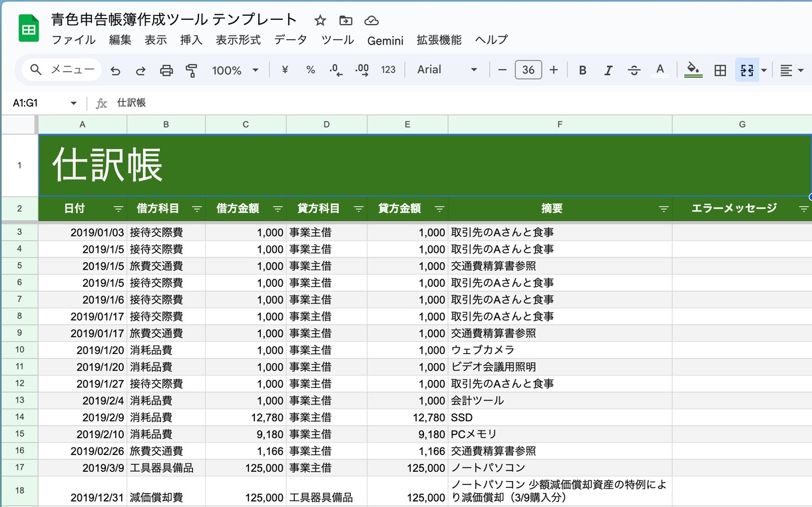Decrease font size with minus
The height and width of the screenshot is (507, 812).
[x=503, y=70]
